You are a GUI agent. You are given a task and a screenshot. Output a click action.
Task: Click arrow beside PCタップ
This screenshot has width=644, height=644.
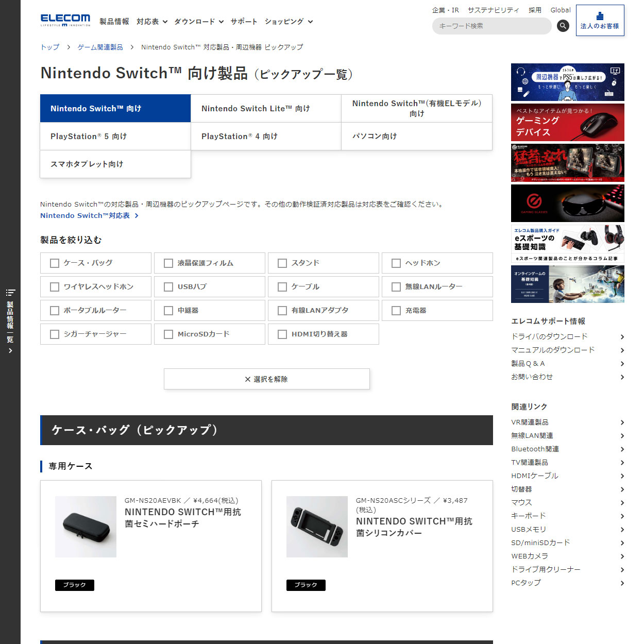click(x=622, y=583)
